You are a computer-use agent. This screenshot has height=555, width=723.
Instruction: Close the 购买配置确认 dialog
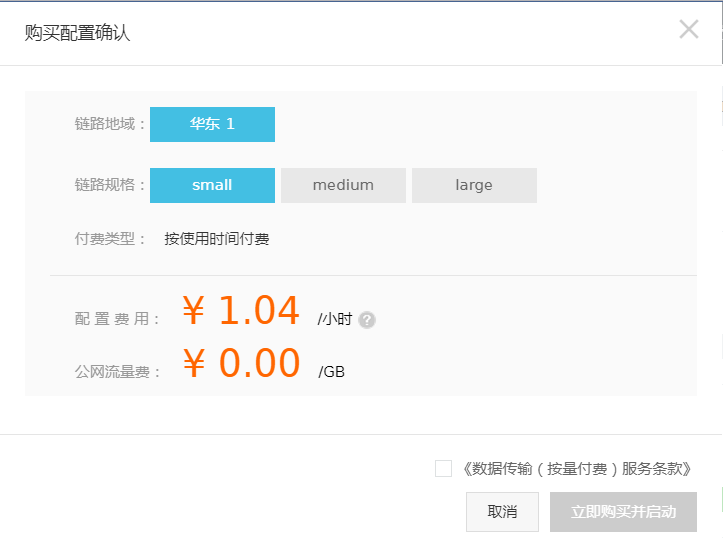(688, 30)
